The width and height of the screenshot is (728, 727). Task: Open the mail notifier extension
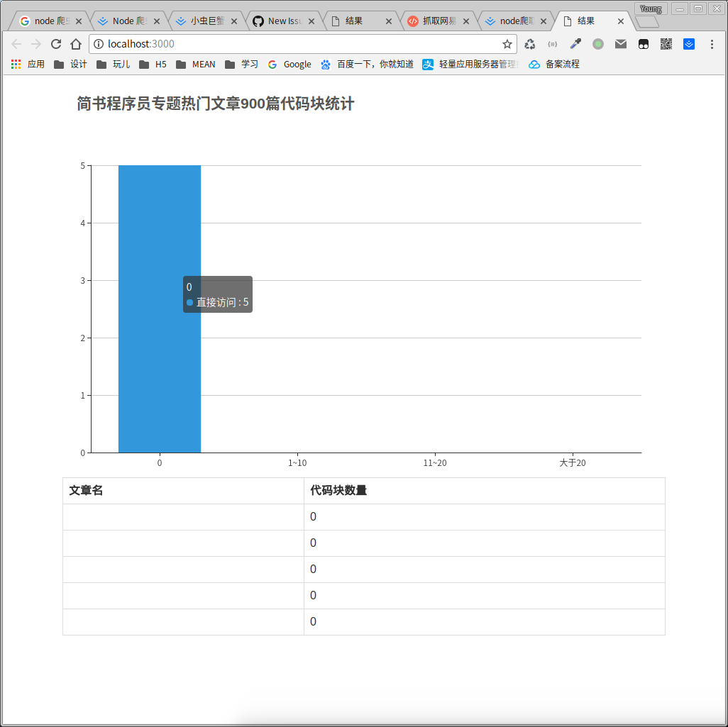coord(621,44)
